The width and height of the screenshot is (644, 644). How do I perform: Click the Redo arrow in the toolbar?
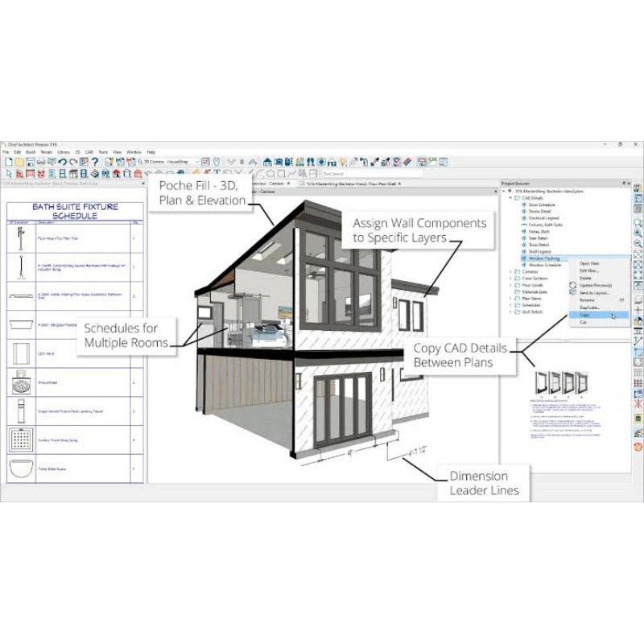(x=73, y=162)
